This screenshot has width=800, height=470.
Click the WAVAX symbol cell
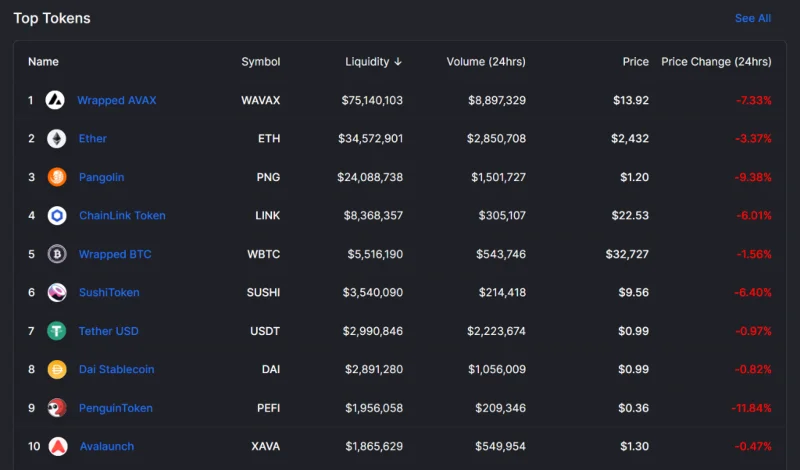[x=261, y=100]
